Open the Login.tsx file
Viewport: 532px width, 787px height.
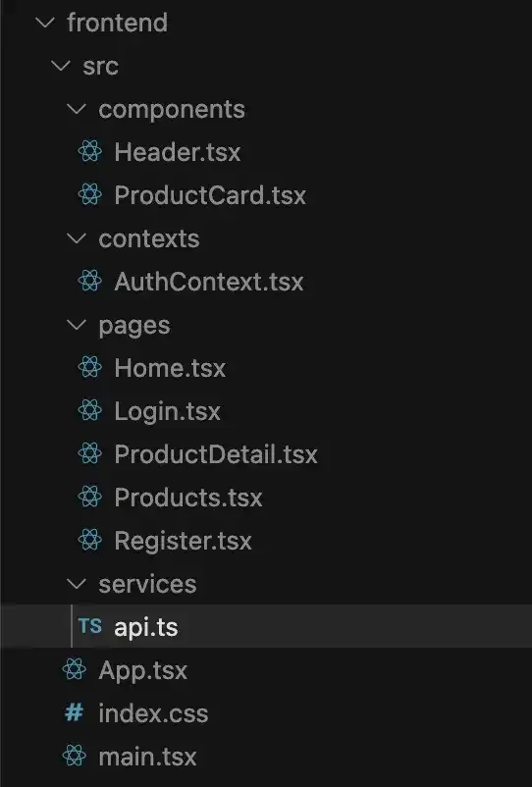pyautogui.click(x=168, y=412)
